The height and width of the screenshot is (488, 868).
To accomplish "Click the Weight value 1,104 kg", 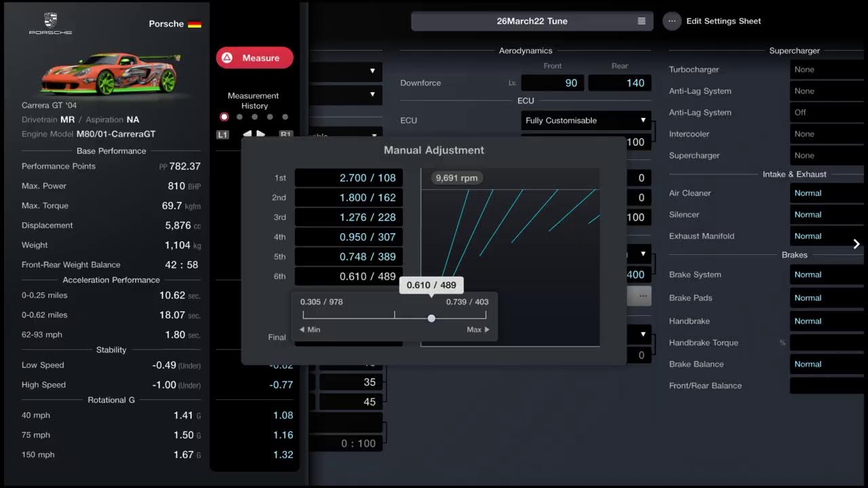I will pyautogui.click(x=182, y=245).
